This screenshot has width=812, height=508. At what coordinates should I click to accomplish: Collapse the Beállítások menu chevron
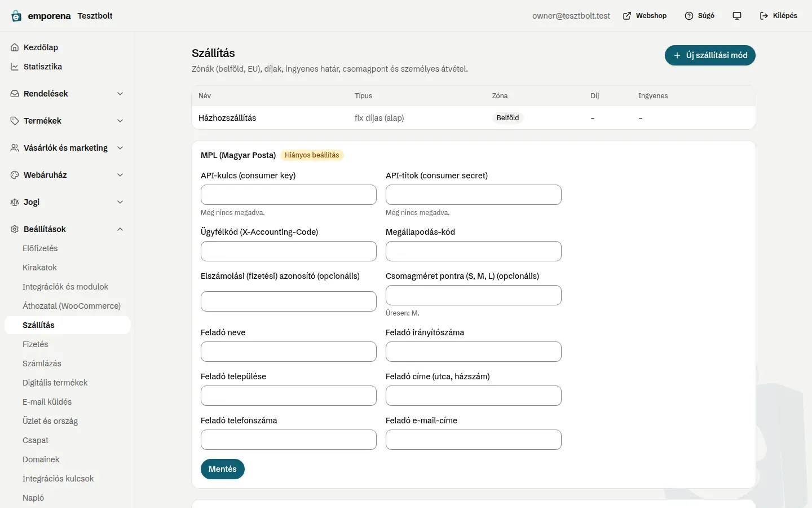[120, 229]
